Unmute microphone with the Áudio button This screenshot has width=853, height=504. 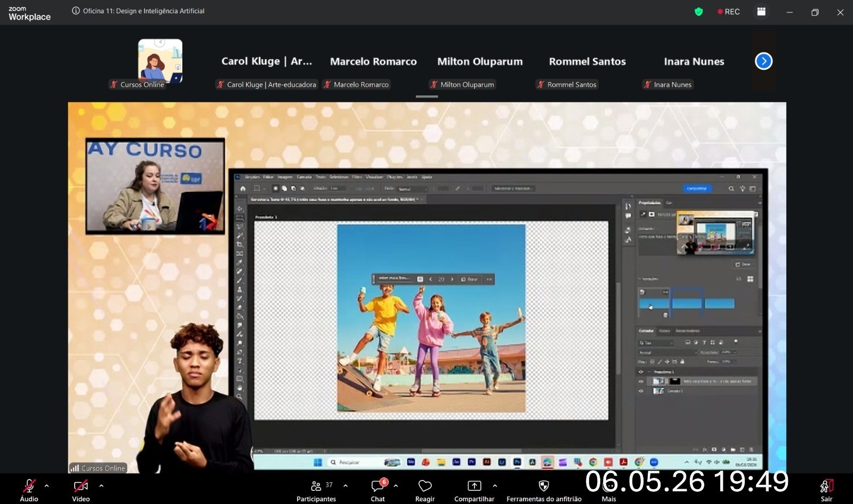pos(29,490)
